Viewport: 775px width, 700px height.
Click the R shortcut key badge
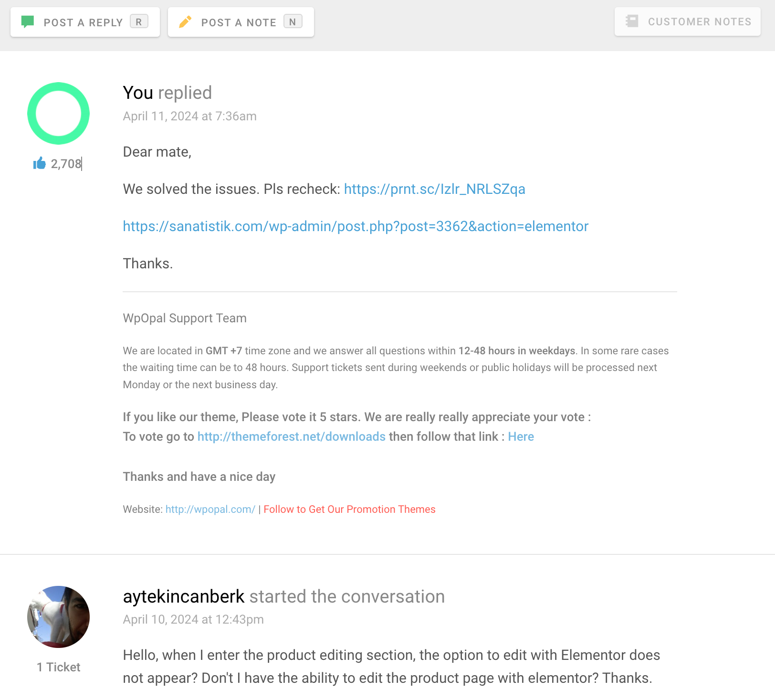139,21
